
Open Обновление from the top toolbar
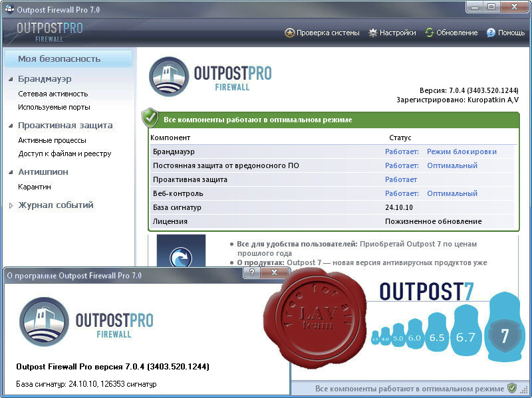[452, 33]
